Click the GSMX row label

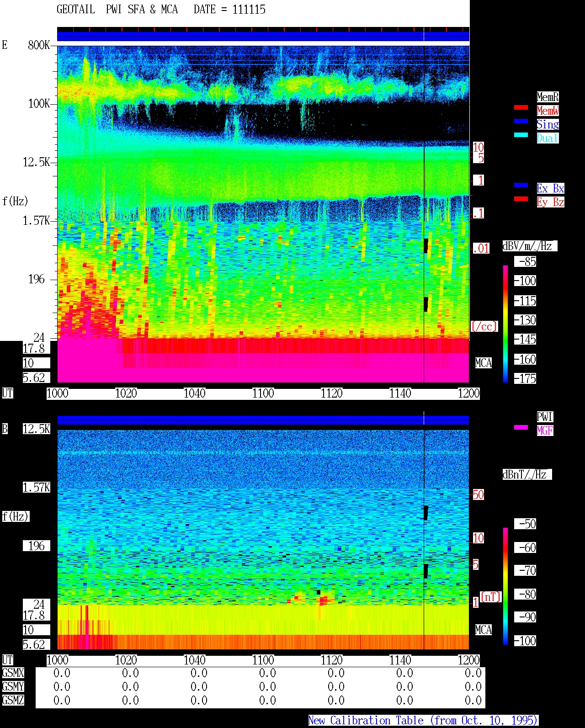pyautogui.click(x=13, y=673)
